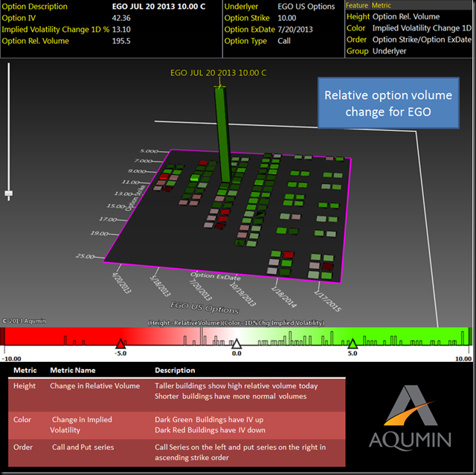Click the Option ExDate axis title
Screen dimensions: 476x475
[216, 276]
